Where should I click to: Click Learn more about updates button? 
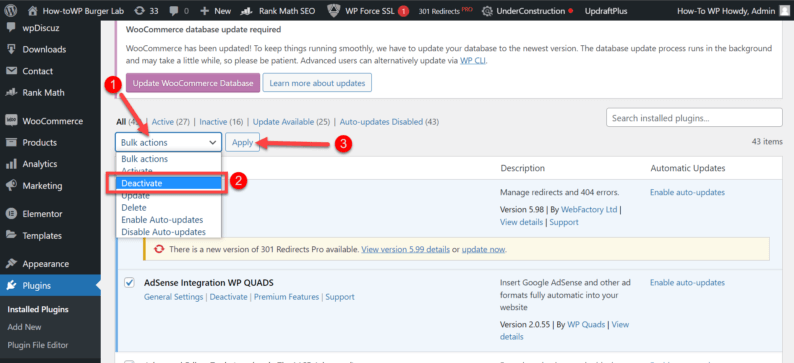tap(317, 83)
